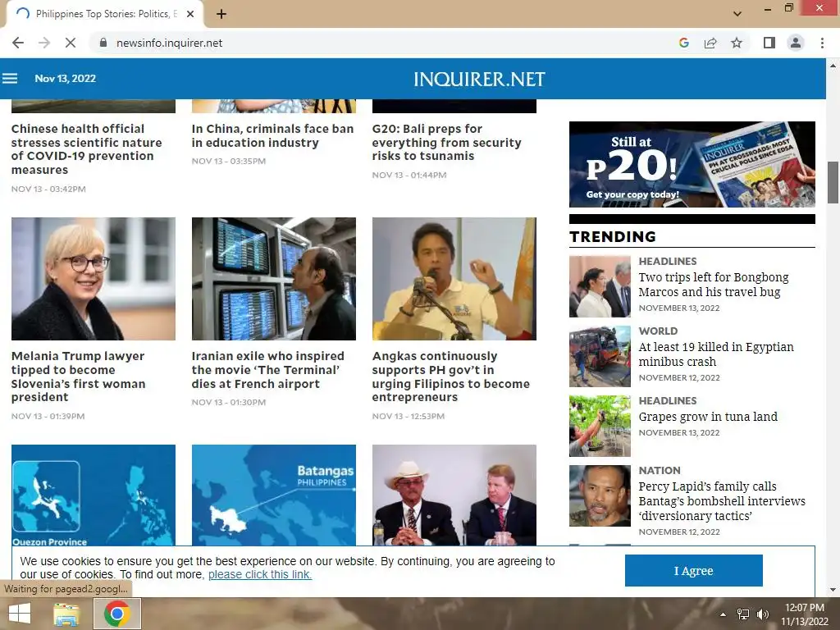Click the 'Nov 13, 2022' header date
Image resolution: width=840 pixels, height=630 pixels.
coord(66,79)
